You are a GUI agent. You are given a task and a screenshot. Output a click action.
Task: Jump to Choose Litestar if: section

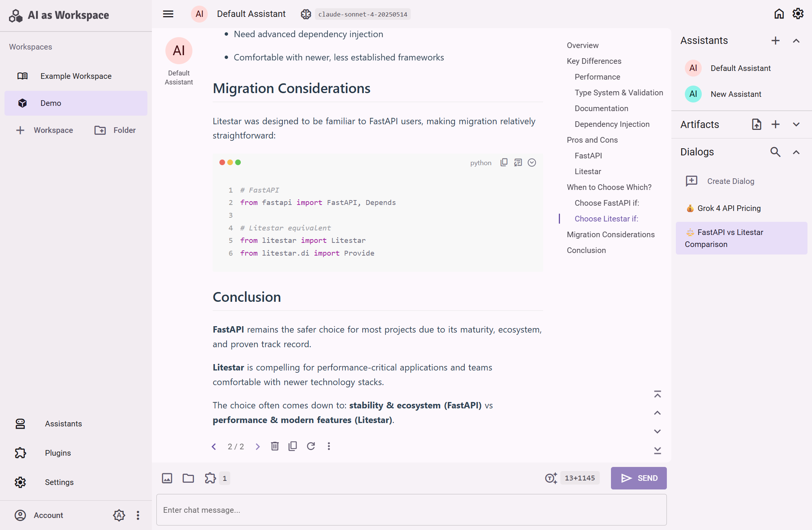coord(606,219)
